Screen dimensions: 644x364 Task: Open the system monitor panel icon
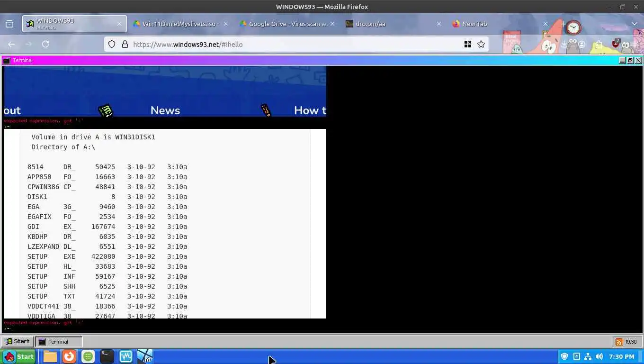click(126, 356)
